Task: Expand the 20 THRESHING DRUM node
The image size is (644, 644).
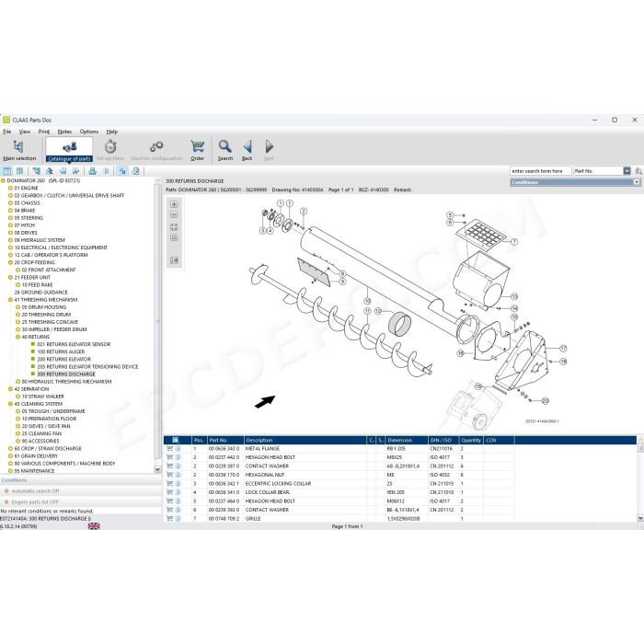Action: point(17,315)
